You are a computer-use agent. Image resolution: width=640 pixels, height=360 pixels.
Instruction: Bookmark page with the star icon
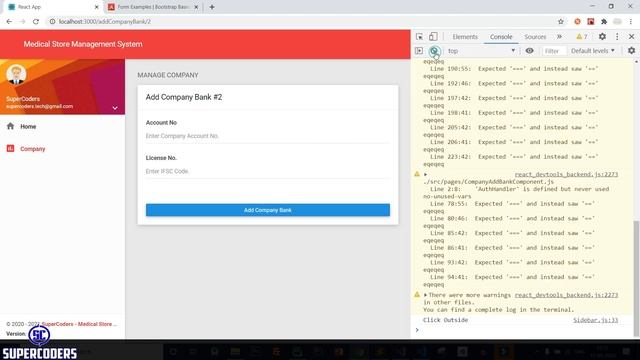561,22
